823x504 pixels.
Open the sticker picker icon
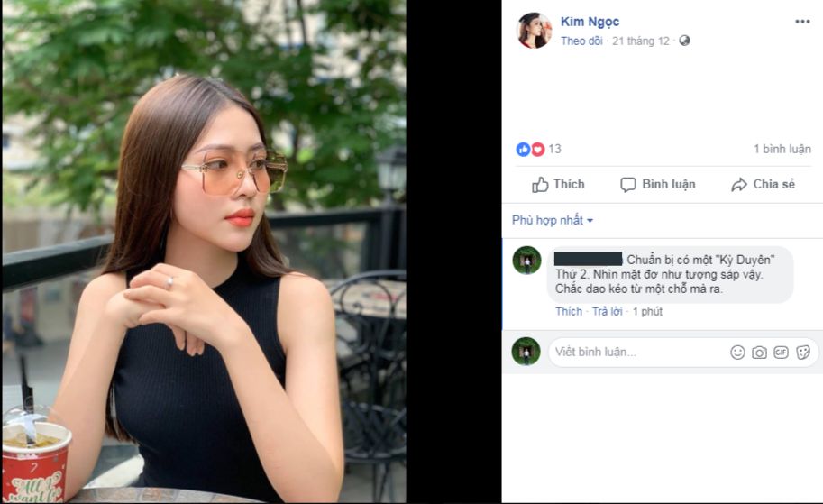pyautogui.click(x=803, y=353)
